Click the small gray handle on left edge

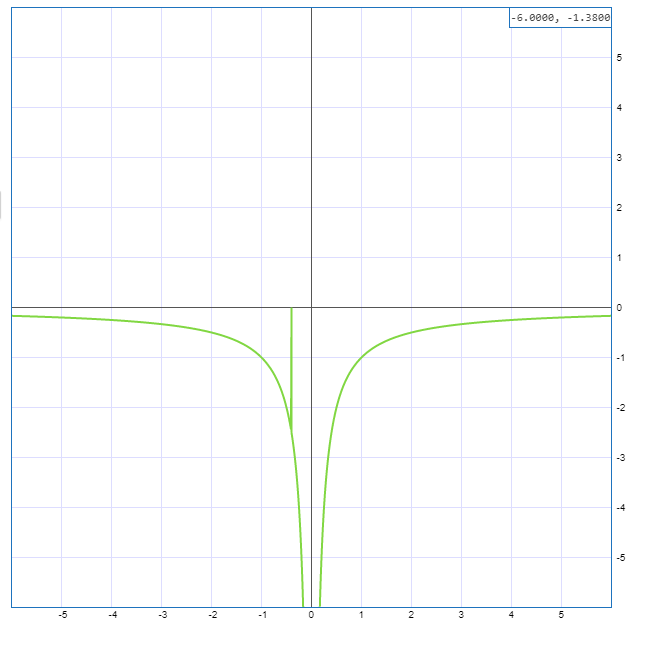pyautogui.click(x=1, y=205)
